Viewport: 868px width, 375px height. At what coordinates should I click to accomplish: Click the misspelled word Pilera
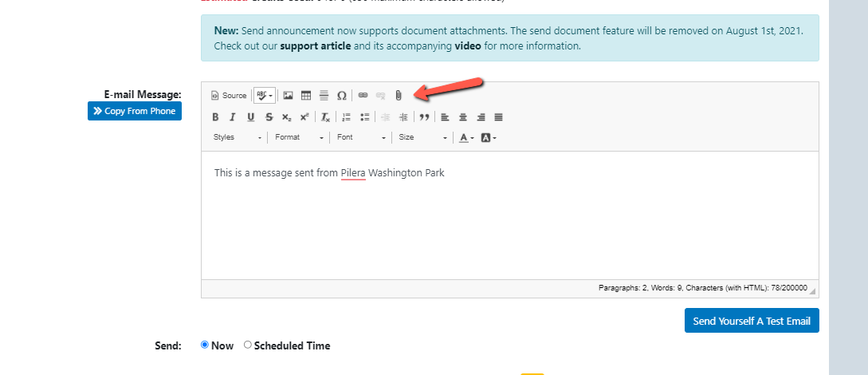point(353,173)
